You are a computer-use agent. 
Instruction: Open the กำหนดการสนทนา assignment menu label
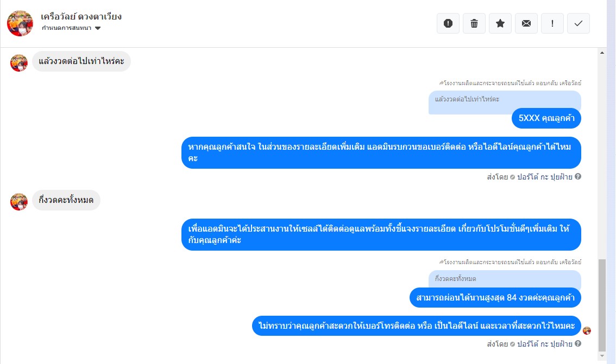[x=66, y=28]
